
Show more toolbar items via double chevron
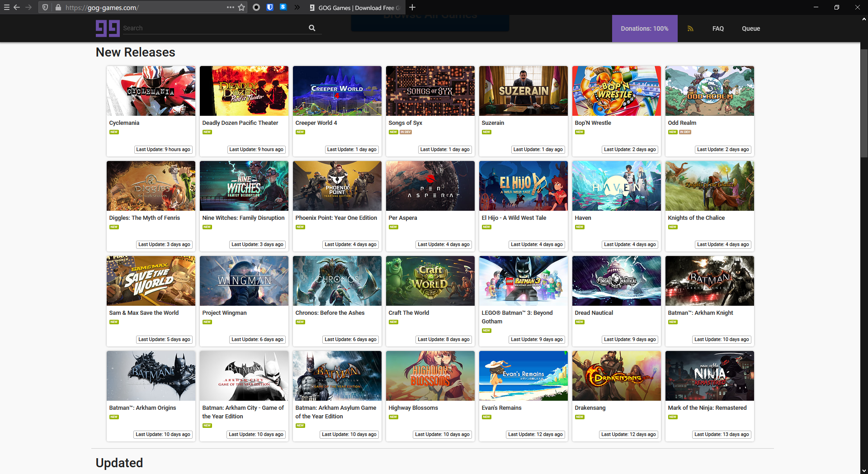pyautogui.click(x=297, y=7)
